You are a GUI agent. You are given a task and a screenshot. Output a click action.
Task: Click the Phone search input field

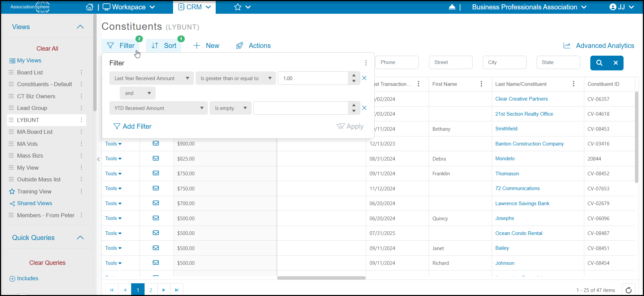tap(397, 62)
